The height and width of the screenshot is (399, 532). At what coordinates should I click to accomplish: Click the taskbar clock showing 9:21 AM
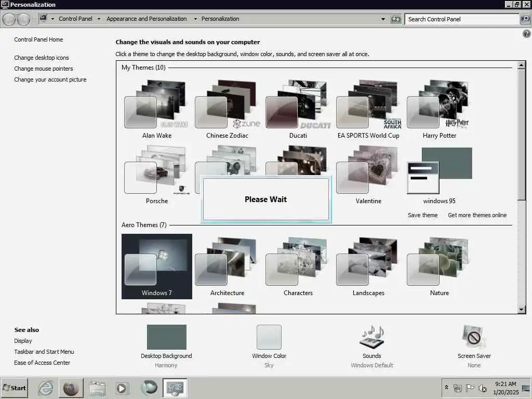(x=506, y=388)
